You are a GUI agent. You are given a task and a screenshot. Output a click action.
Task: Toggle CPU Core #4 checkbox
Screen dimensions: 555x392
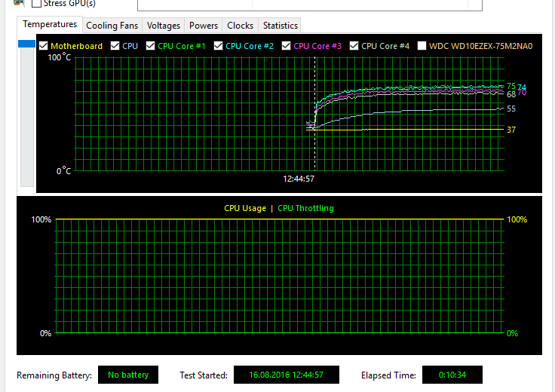[x=354, y=46]
